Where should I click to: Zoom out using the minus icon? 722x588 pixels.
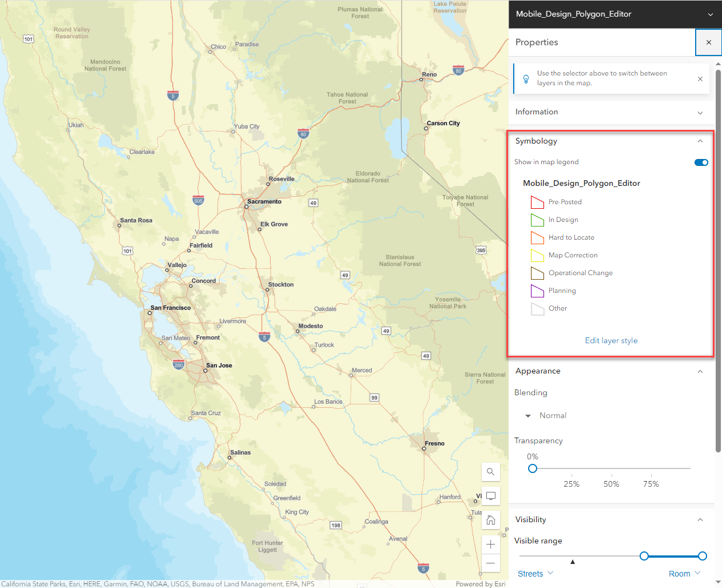tap(490, 563)
